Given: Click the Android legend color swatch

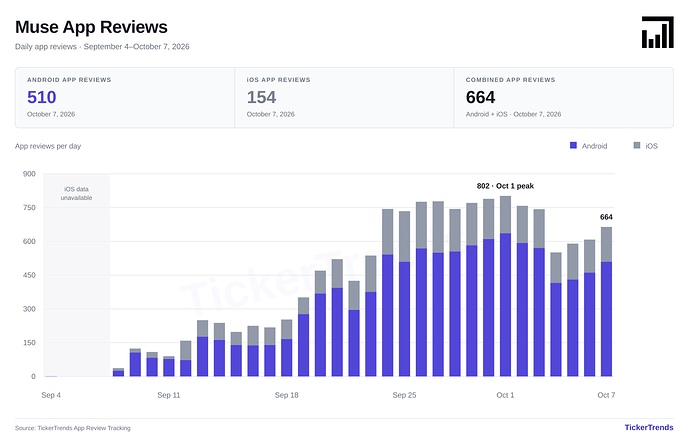Looking at the screenshot, I should [573, 145].
